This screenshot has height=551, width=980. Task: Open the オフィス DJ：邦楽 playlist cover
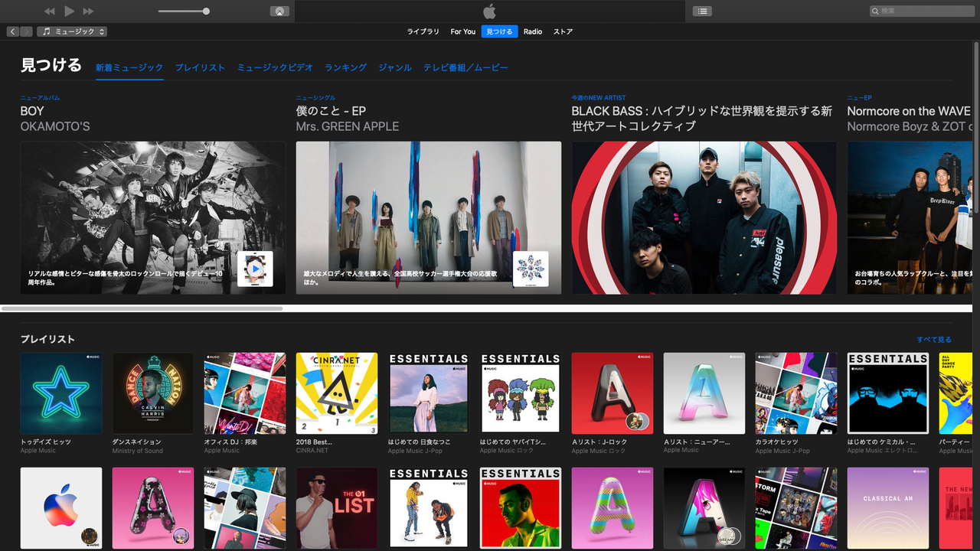pos(245,393)
